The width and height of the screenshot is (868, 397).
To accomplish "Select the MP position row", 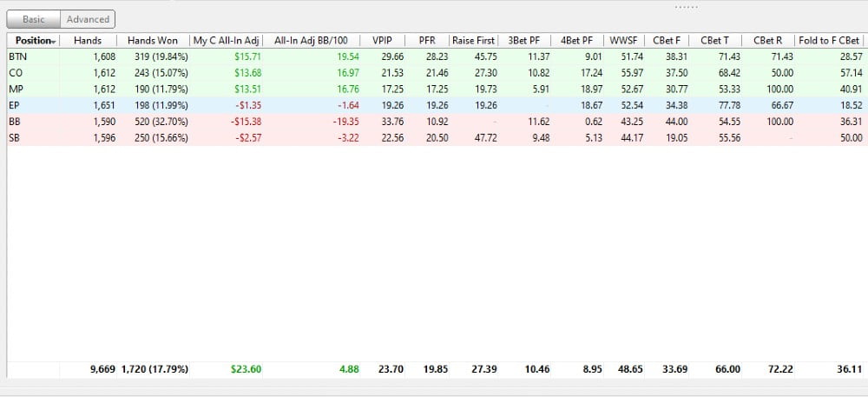I will click(436, 89).
